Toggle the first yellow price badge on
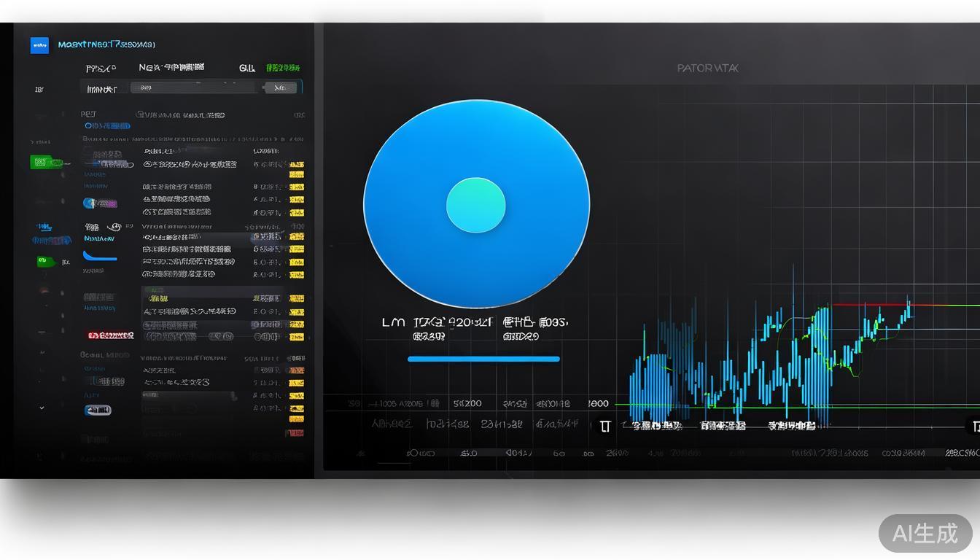 [297, 163]
